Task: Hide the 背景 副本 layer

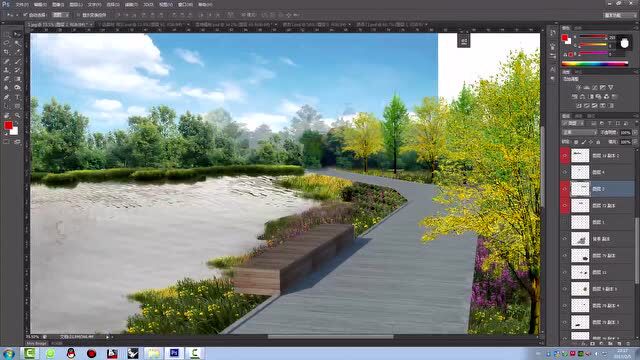Action: (565, 239)
